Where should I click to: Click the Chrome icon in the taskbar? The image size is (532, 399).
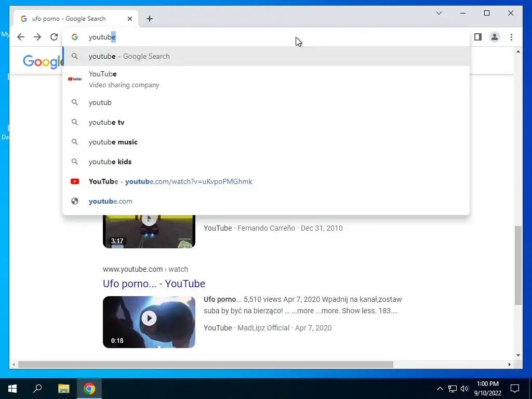pyautogui.click(x=89, y=389)
